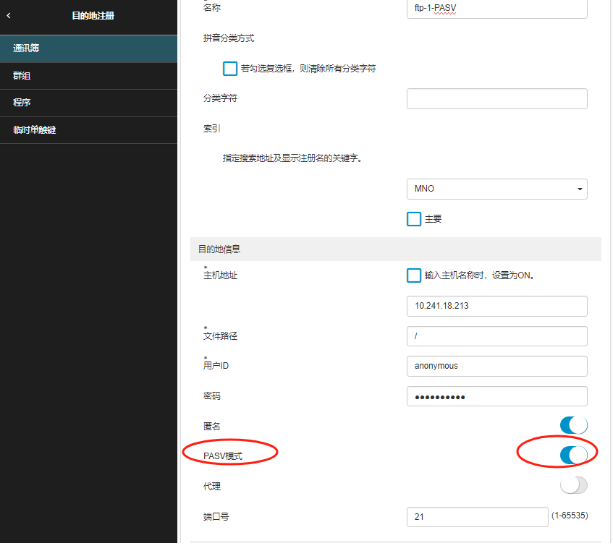
Task: Click the back arrow in sidebar header
Action: (9, 16)
